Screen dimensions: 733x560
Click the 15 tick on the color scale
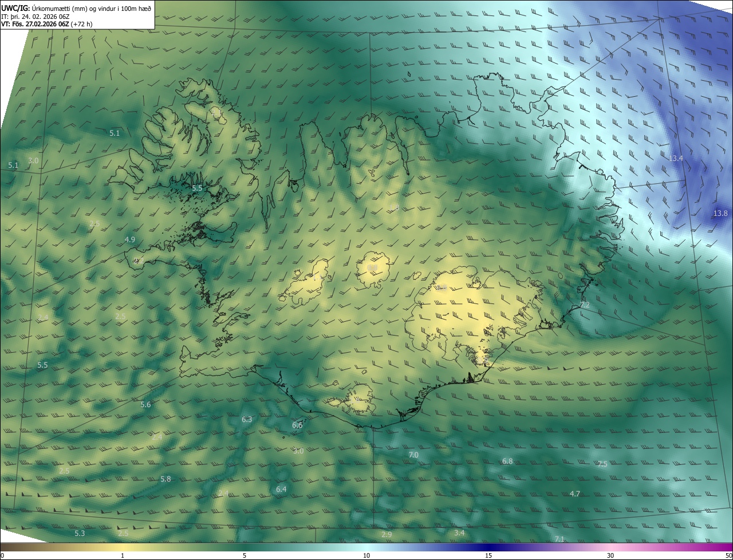click(488, 556)
